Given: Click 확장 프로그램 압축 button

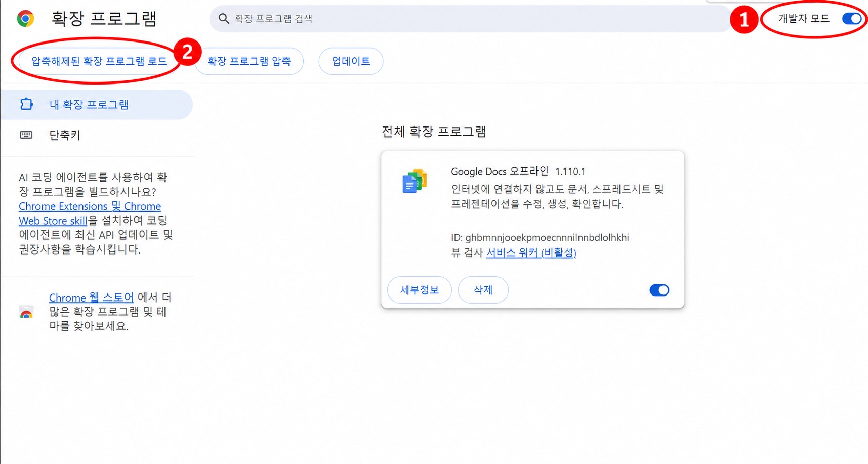Looking at the screenshot, I should pyautogui.click(x=249, y=61).
